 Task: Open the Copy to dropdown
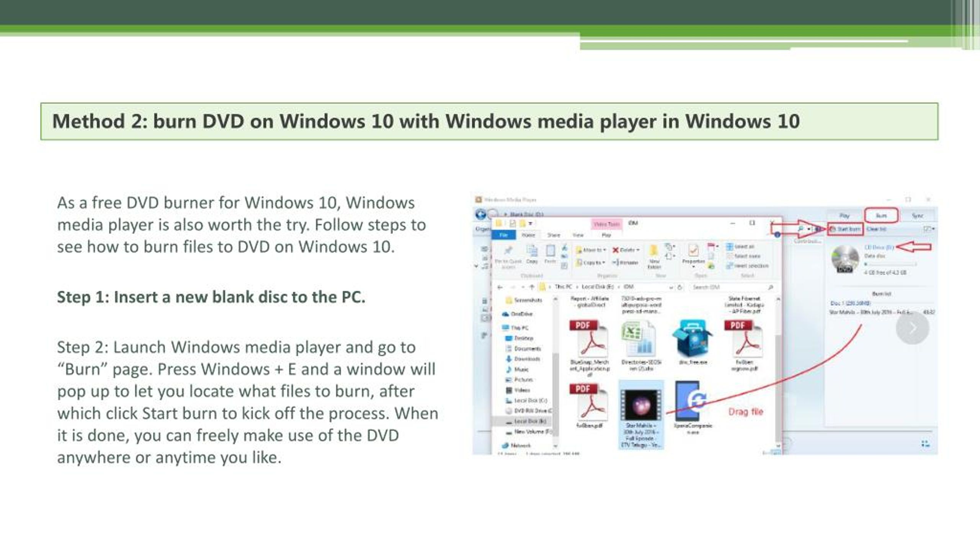[591, 262]
